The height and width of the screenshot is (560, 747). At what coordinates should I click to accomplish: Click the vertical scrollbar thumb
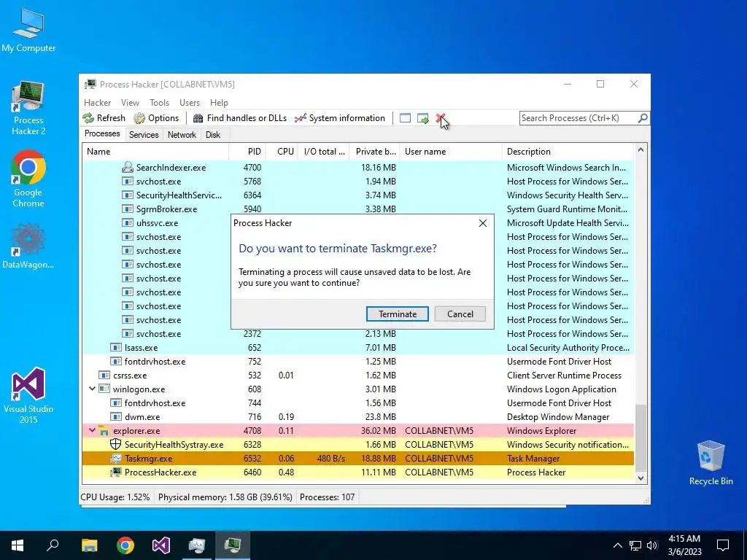tap(640, 438)
